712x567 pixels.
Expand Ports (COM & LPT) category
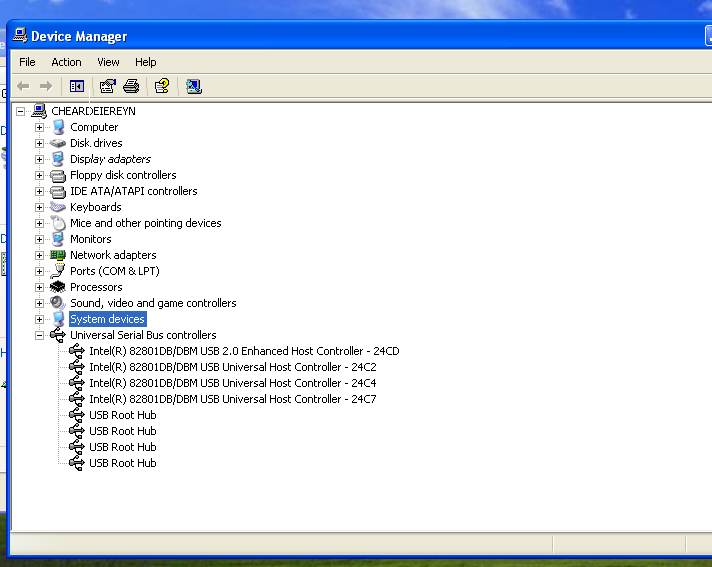(x=40, y=271)
